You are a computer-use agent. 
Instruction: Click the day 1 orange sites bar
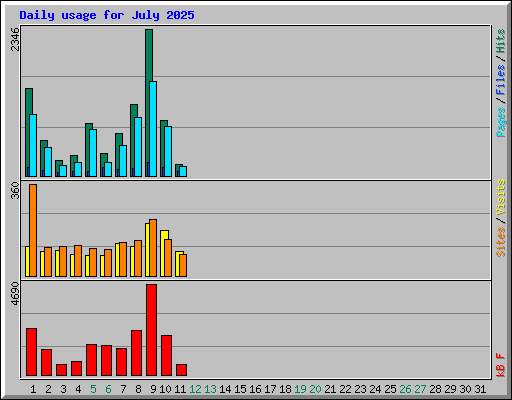[x=33, y=230]
